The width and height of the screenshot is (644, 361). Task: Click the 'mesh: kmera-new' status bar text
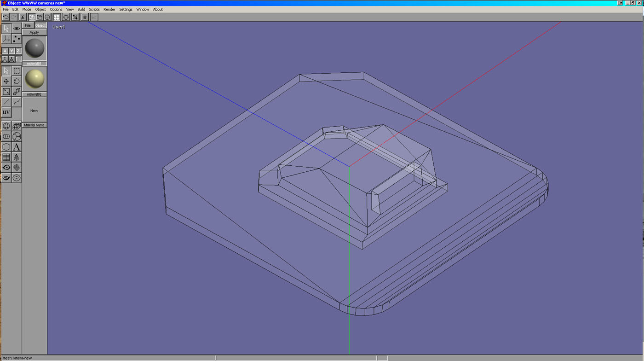tap(17, 358)
